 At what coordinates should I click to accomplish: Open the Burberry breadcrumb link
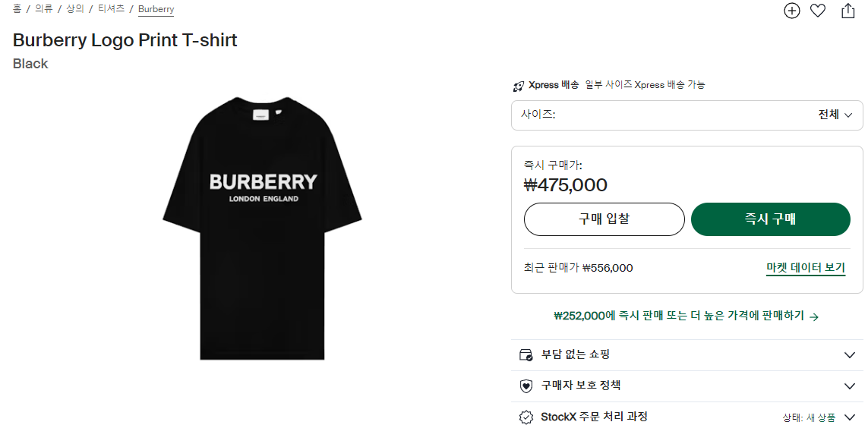tap(156, 9)
